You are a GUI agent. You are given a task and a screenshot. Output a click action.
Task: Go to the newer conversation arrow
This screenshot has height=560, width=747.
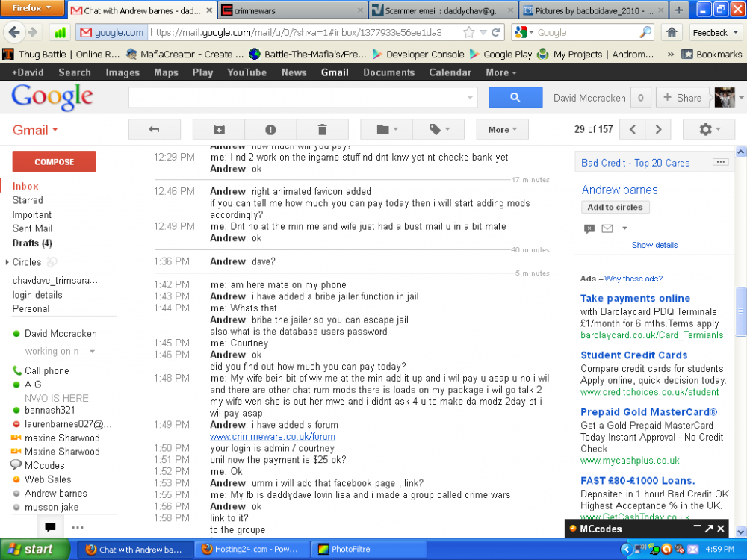(633, 129)
